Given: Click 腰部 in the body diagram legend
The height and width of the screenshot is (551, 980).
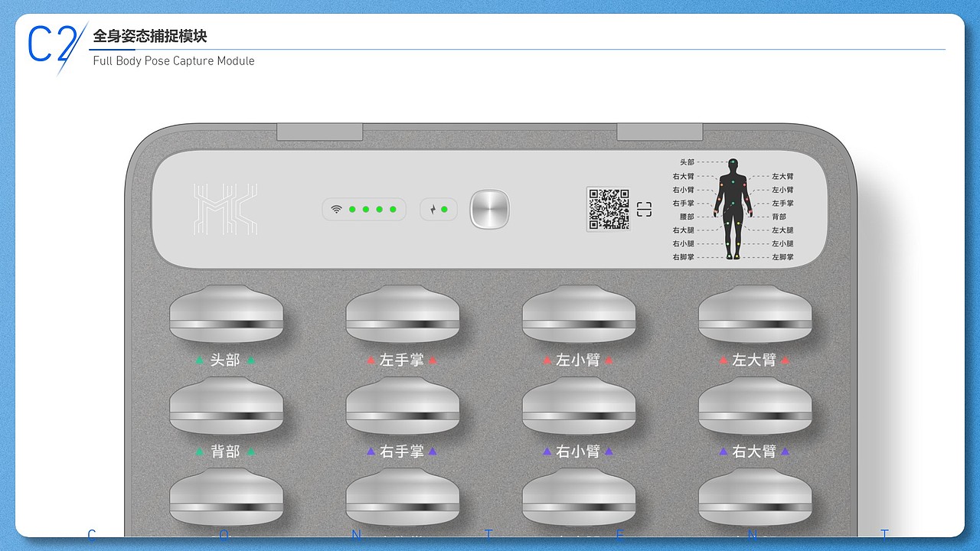Looking at the screenshot, I should (687, 217).
